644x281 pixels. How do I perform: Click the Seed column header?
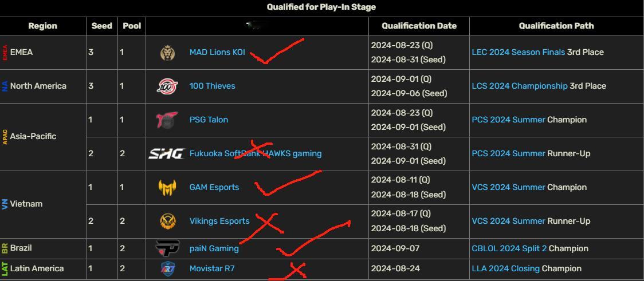click(102, 26)
